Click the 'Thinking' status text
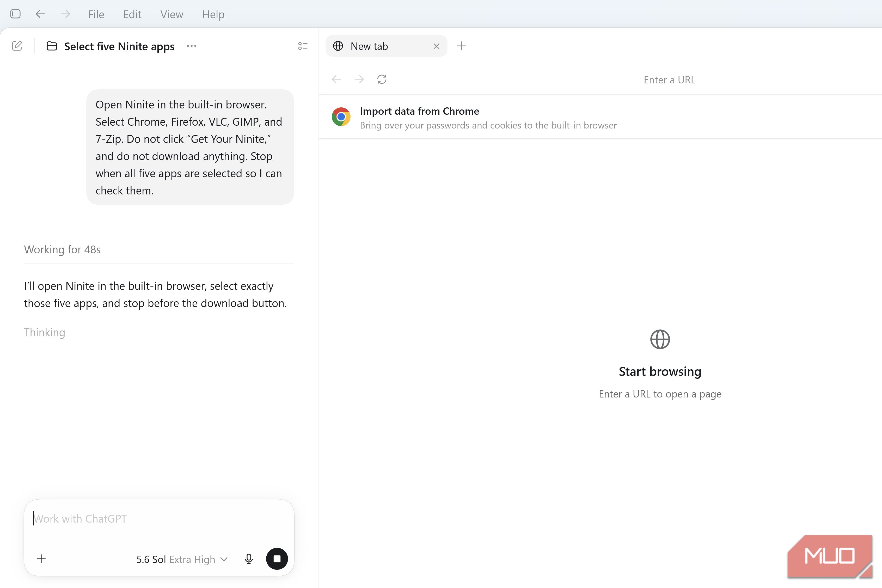Viewport: 882px width, 588px height. tap(45, 333)
